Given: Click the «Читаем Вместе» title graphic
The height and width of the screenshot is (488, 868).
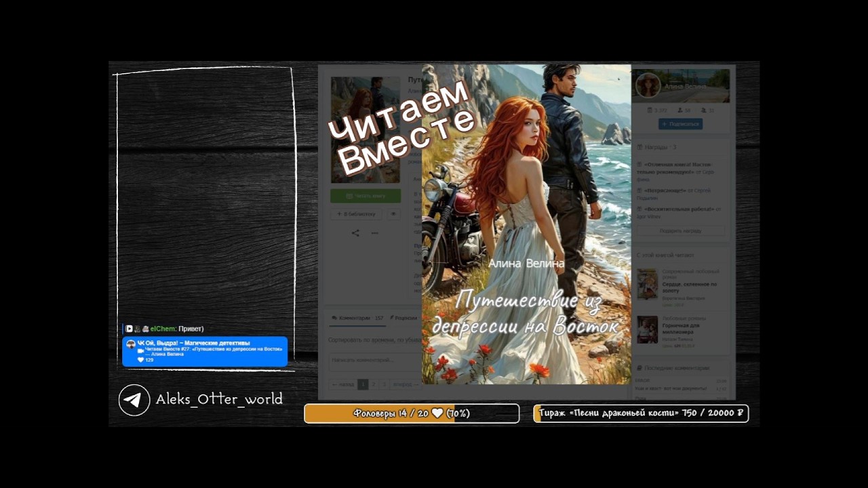Looking at the screenshot, I should [x=401, y=127].
